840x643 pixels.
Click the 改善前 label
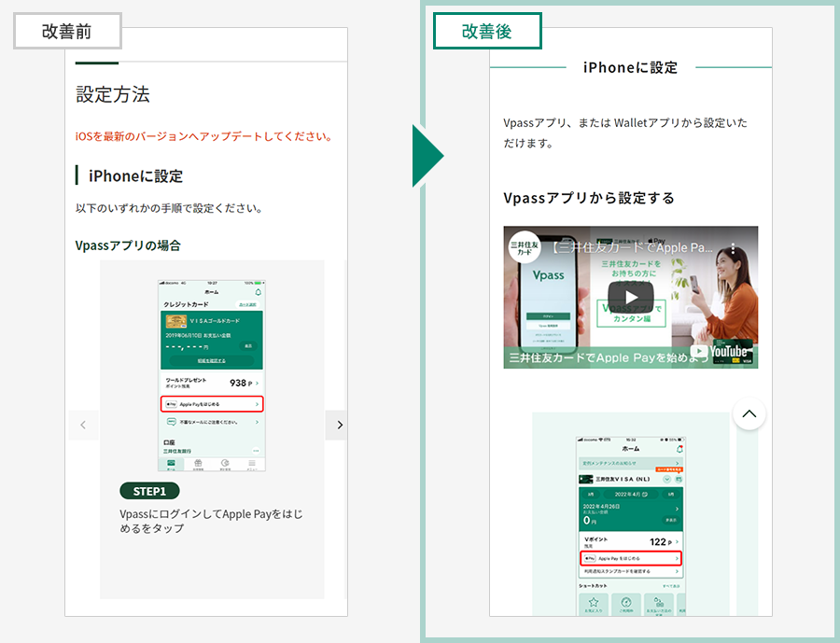click(x=67, y=31)
